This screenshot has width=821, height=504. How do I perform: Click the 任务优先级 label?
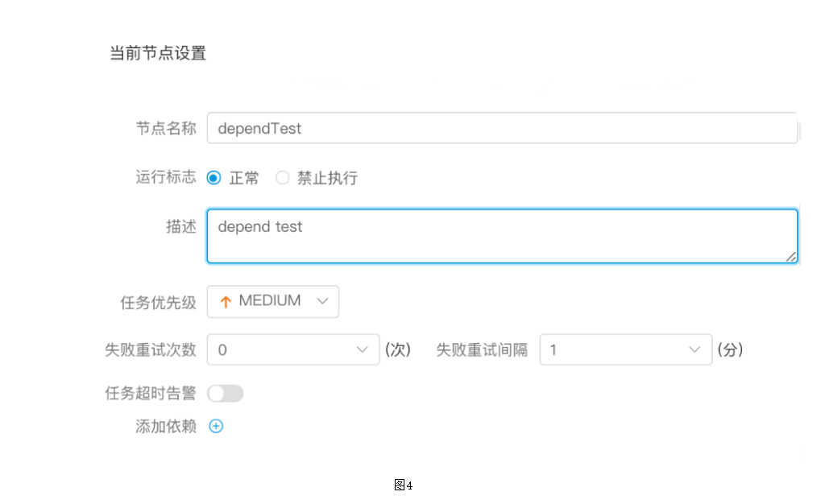[x=158, y=302]
